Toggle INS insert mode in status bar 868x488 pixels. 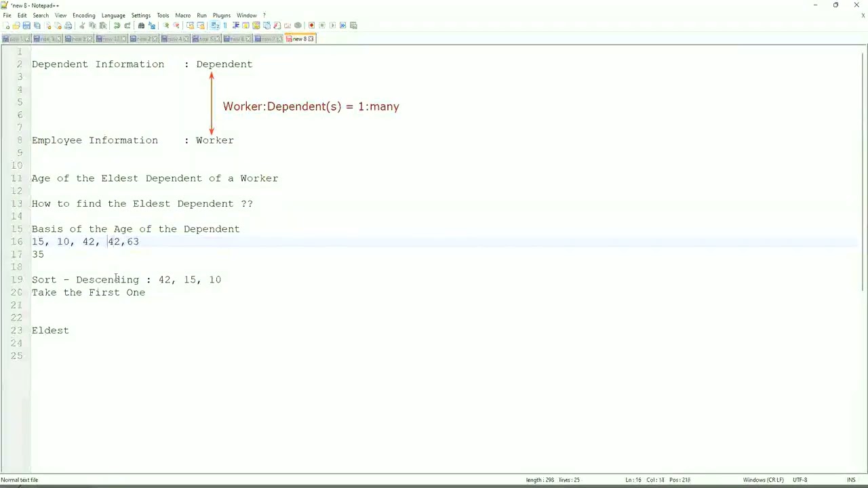(851, 480)
